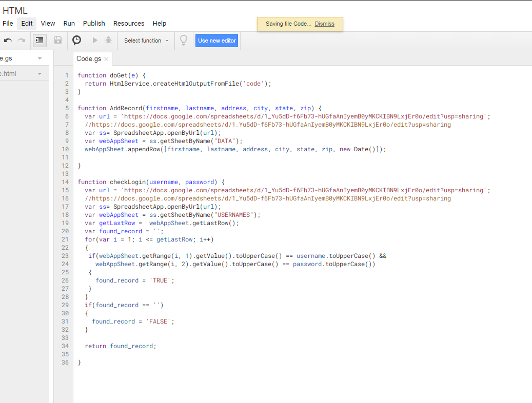
Task: Select the Code.gs editor tab
Action: coord(89,59)
